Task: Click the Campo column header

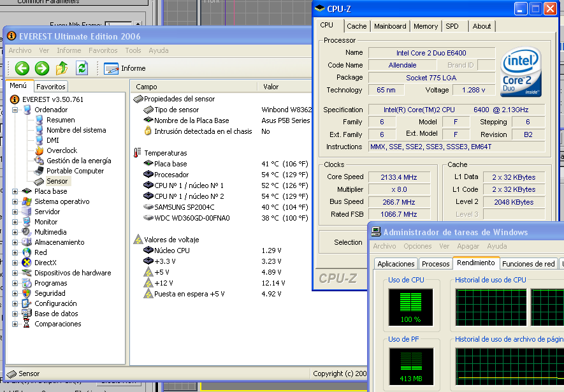Action: [194, 87]
